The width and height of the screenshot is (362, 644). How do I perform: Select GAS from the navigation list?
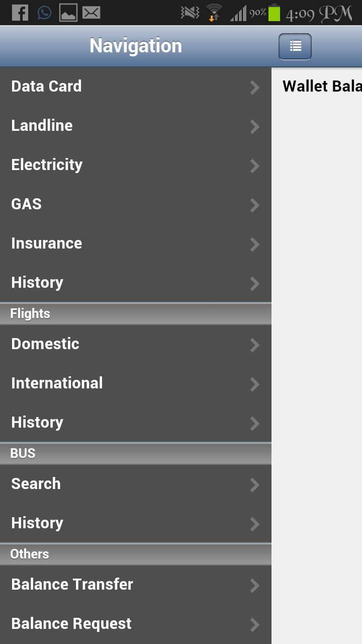[x=27, y=204]
